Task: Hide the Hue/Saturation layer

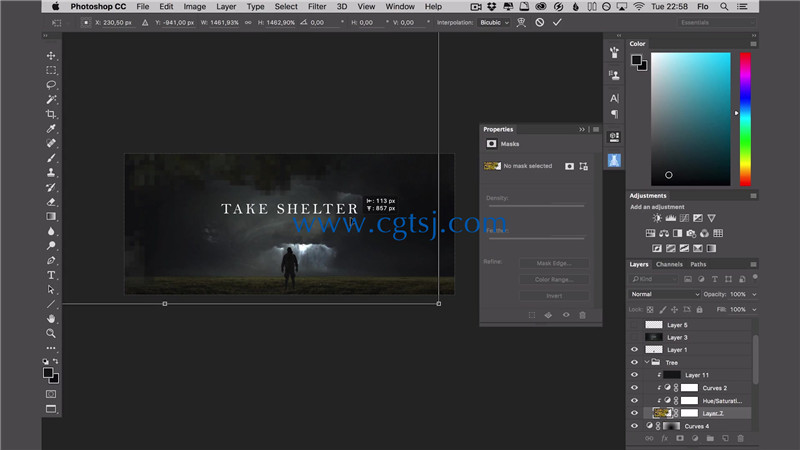Action: tap(634, 401)
